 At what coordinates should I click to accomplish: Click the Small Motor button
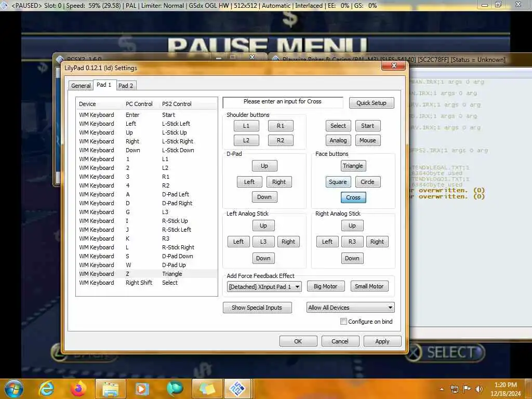point(369,286)
